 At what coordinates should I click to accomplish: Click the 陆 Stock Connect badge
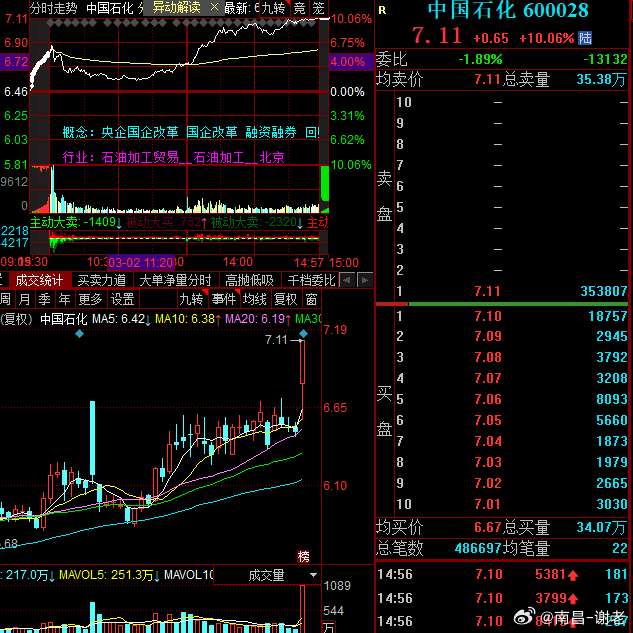[585, 38]
